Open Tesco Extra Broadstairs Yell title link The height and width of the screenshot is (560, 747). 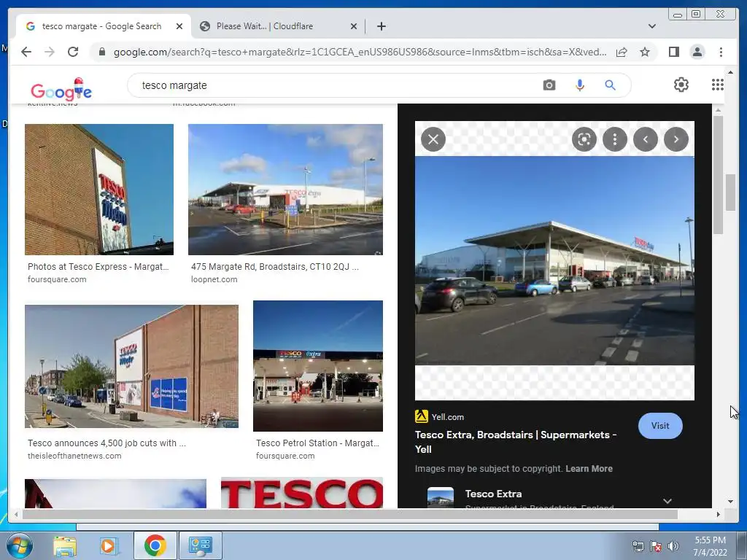516,442
